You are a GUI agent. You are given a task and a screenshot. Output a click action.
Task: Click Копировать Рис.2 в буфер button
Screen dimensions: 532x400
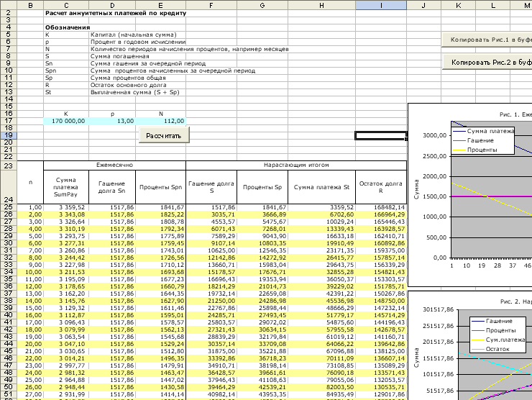tap(487, 62)
